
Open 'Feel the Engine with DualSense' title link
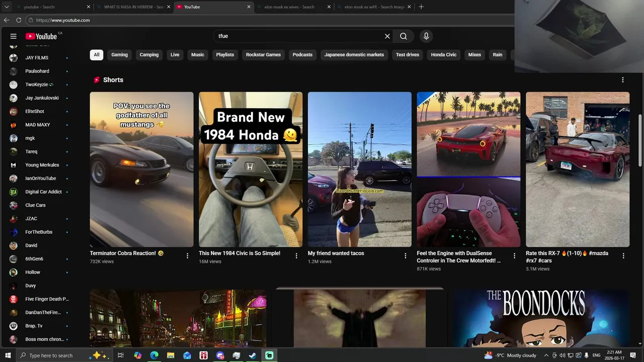coord(459,257)
